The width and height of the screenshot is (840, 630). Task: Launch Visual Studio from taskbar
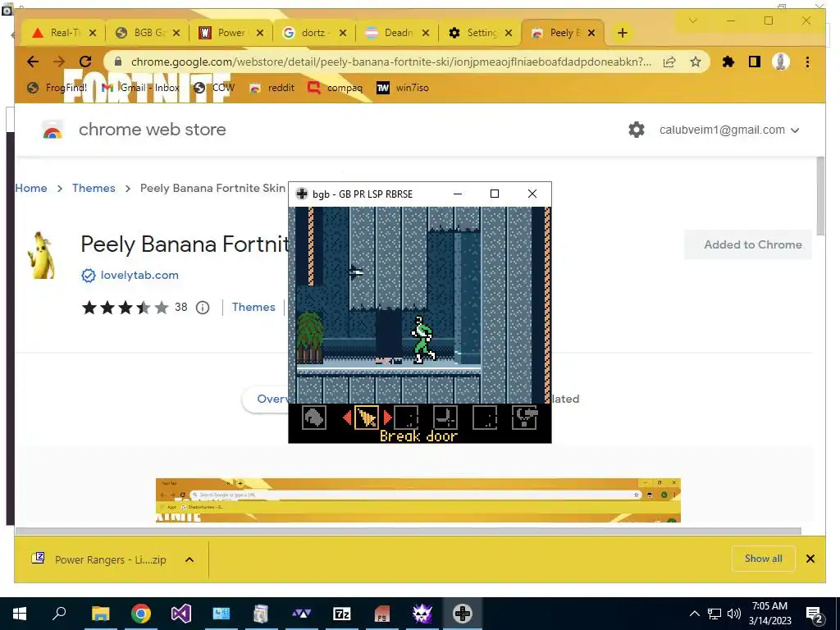pos(181,614)
